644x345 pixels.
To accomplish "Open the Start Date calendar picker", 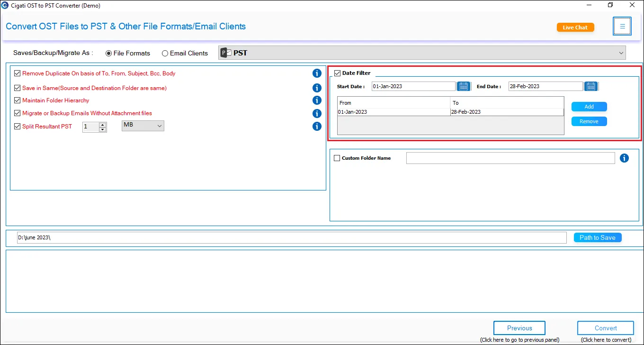I will (463, 86).
